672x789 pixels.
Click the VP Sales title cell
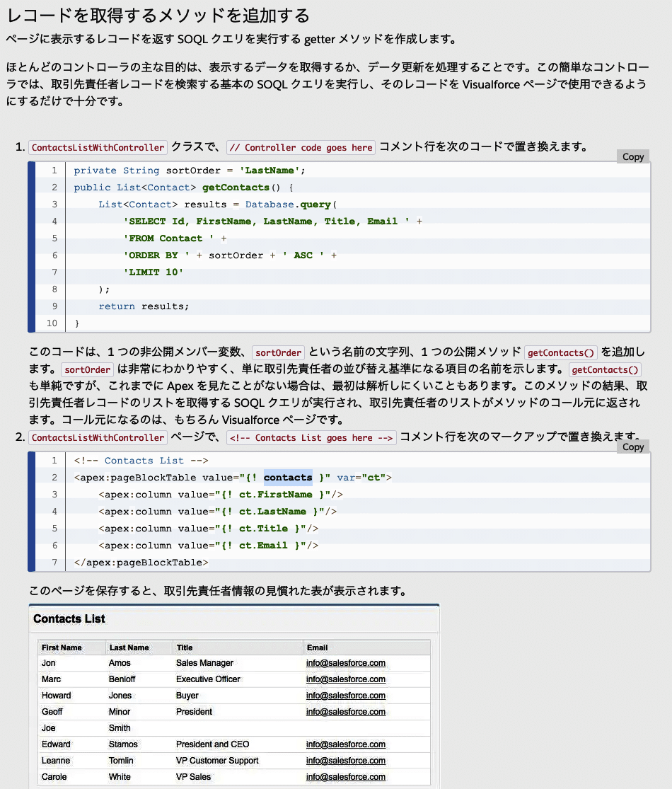coord(193,777)
